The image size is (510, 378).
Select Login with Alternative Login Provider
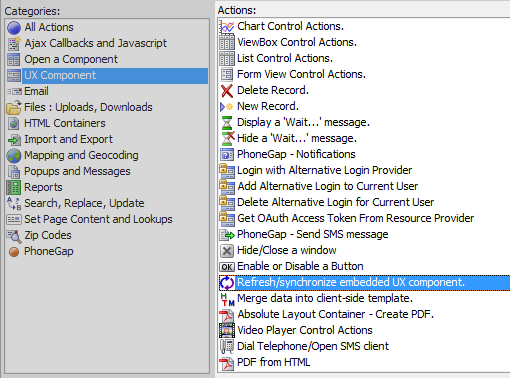click(324, 170)
